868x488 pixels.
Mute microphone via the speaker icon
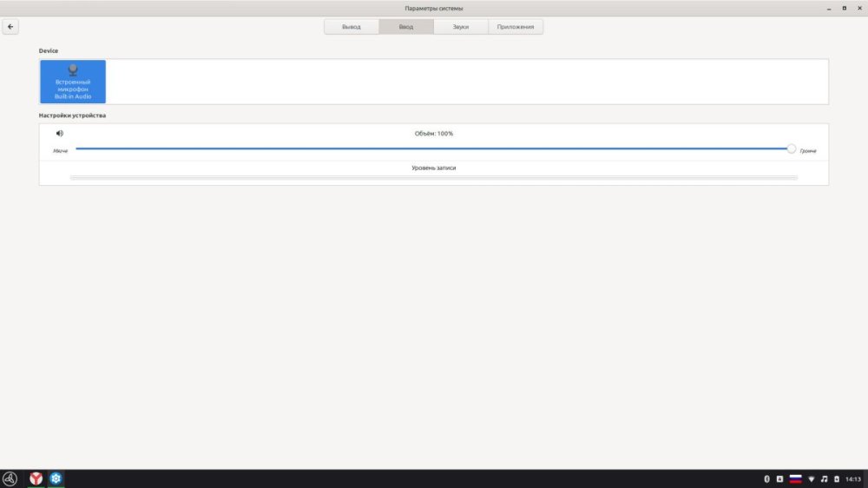(x=60, y=134)
